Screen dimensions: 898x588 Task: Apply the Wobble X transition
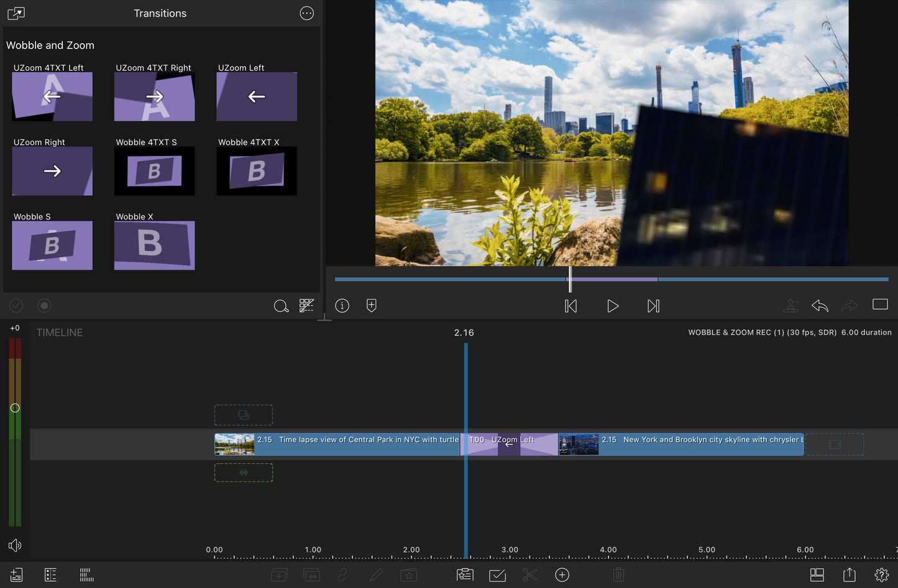(155, 245)
